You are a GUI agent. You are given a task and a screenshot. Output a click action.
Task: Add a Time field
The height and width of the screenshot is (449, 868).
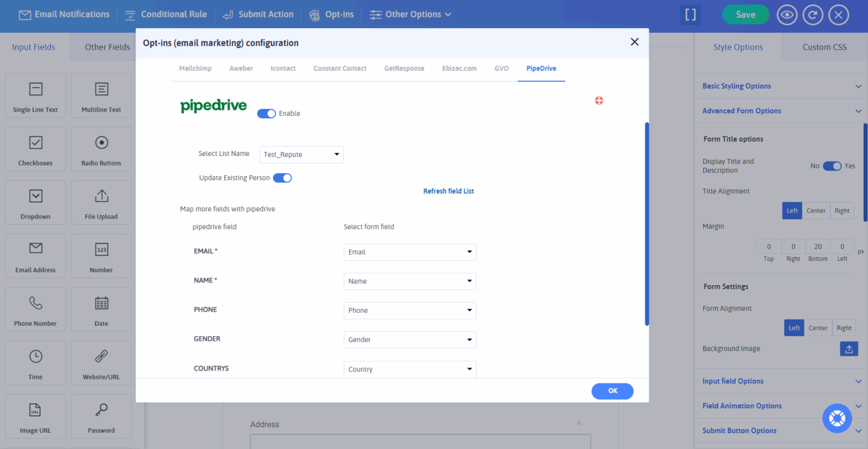pos(36,363)
